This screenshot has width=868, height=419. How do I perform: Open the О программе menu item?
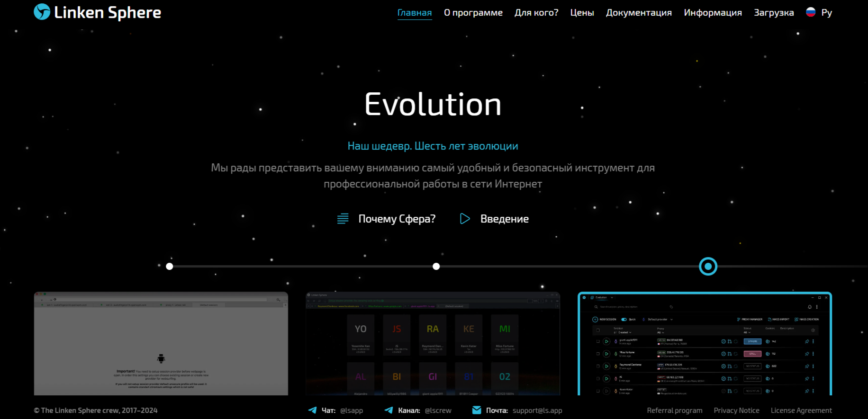tap(473, 13)
